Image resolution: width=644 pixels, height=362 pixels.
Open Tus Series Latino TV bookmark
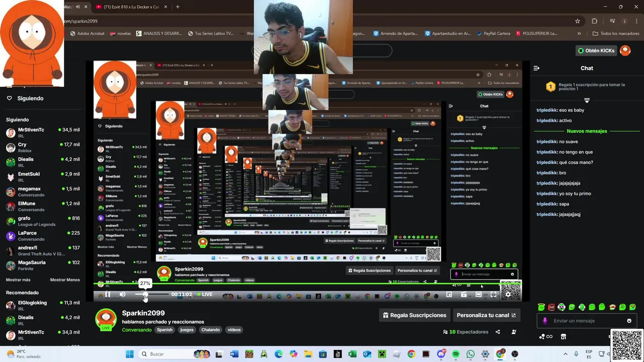pyautogui.click(x=211, y=34)
